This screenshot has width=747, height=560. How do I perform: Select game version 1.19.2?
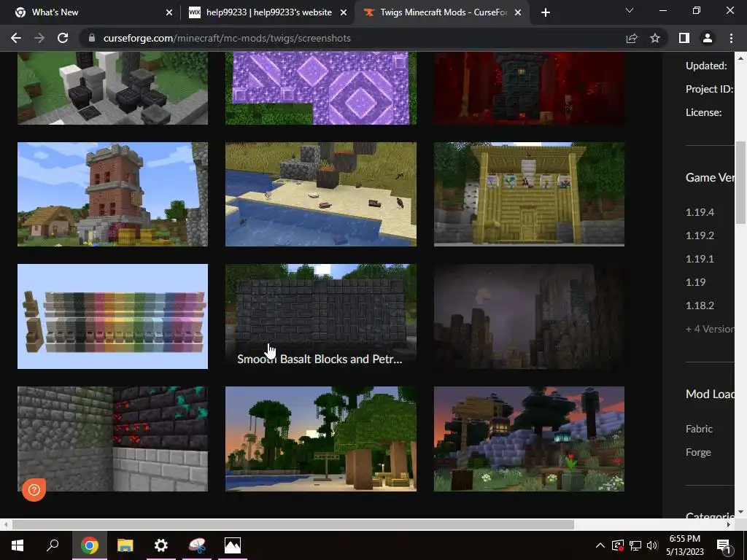tap(700, 236)
